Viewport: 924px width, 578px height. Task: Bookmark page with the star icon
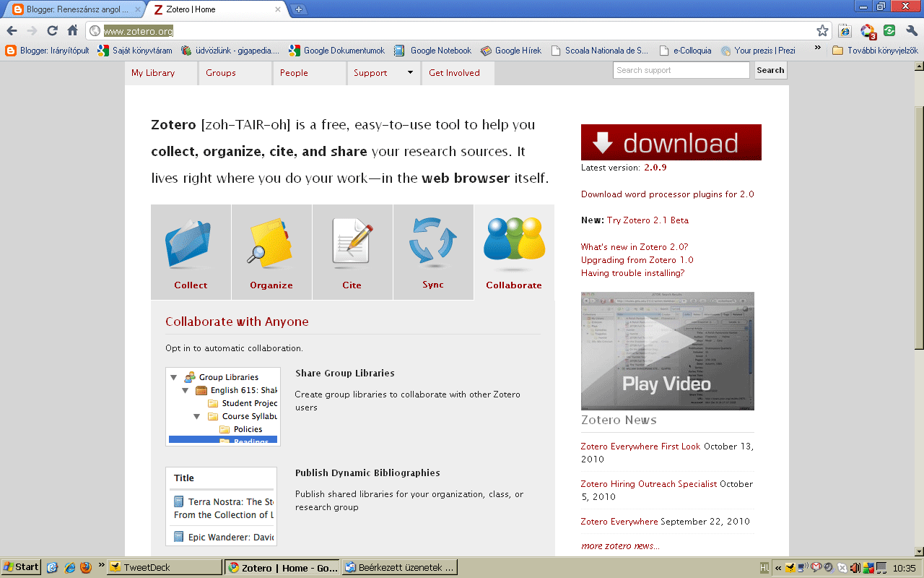click(x=822, y=31)
